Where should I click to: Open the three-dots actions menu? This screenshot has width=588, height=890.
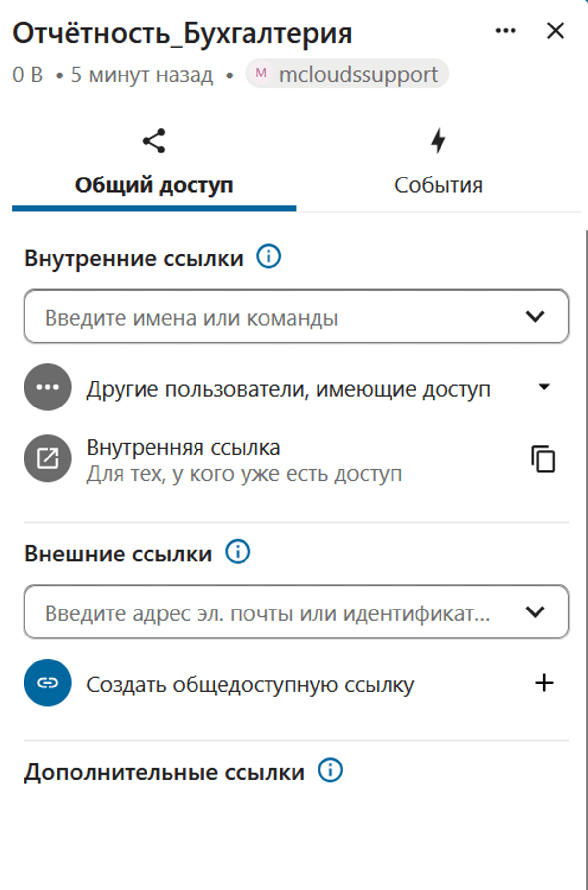(505, 31)
